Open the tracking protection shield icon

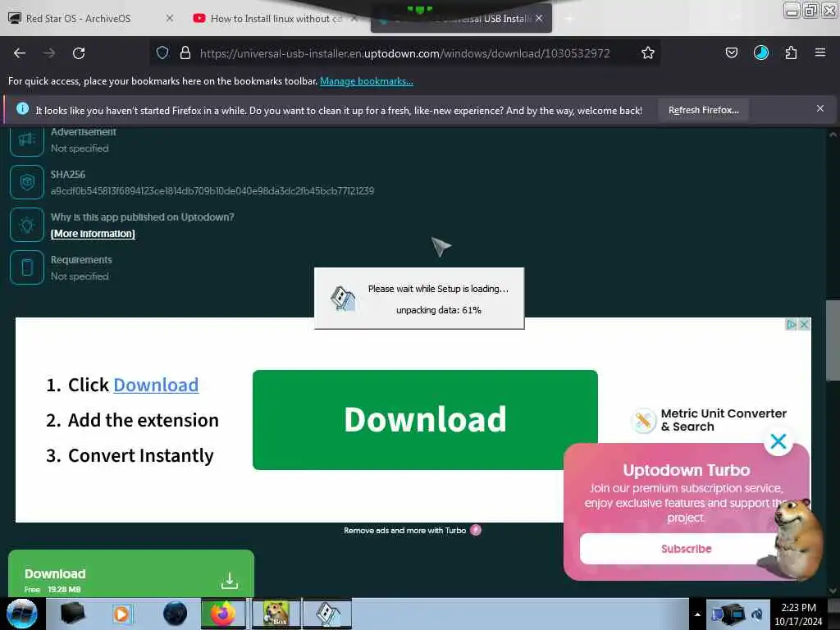click(x=162, y=52)
